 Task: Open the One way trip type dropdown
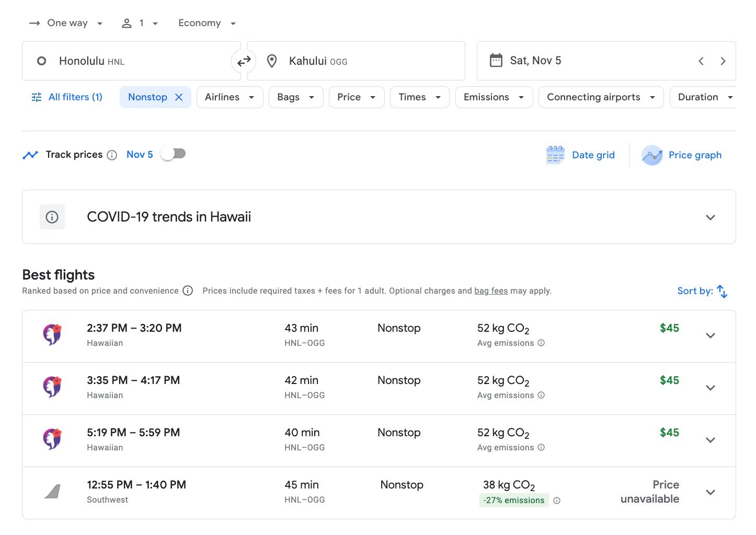click(x=66, y=23)
